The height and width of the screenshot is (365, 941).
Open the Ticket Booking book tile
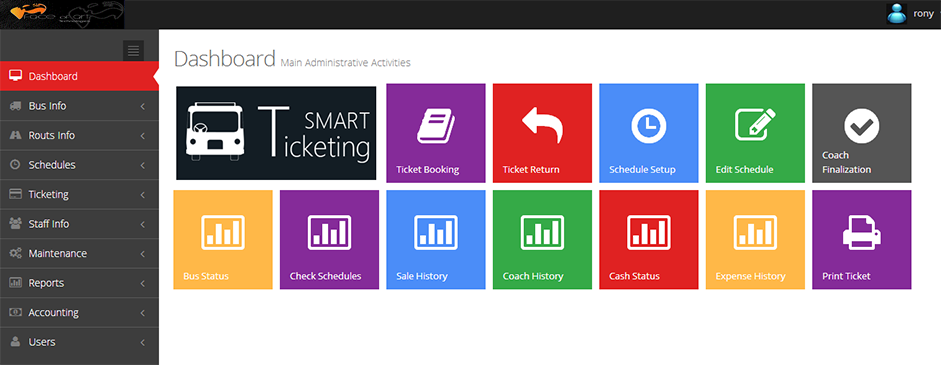click(436, 133)
